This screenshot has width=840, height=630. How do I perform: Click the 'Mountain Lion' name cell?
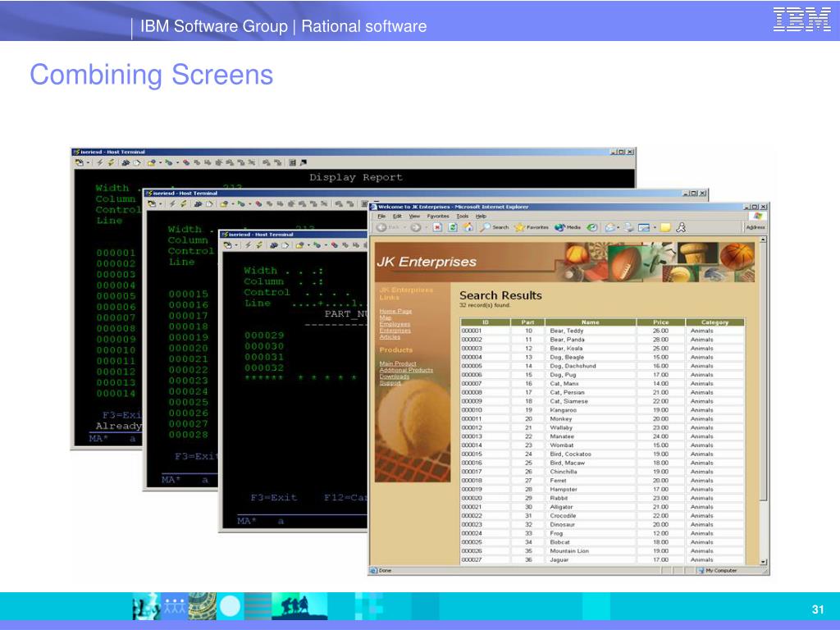coord(591,551)
